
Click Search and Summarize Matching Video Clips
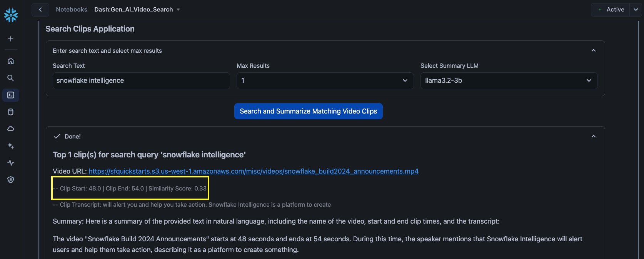pyautogui.click(x=309, y=111)
